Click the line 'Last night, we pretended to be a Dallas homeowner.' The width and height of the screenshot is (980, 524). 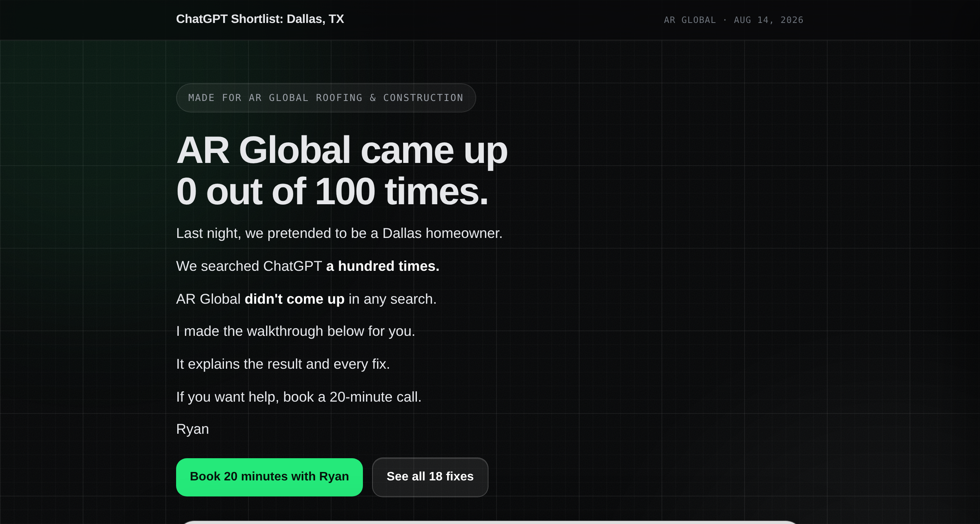click(x=339, y=233)
